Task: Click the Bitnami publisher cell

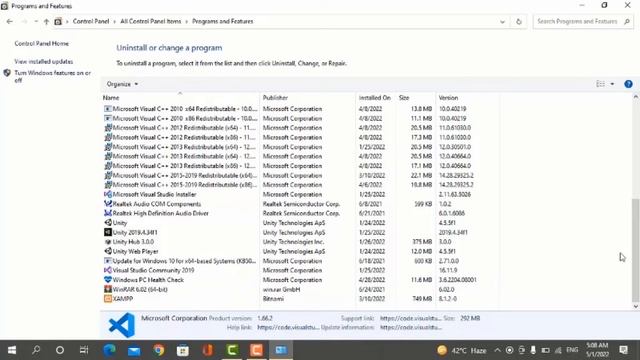Action: point(273,299)
